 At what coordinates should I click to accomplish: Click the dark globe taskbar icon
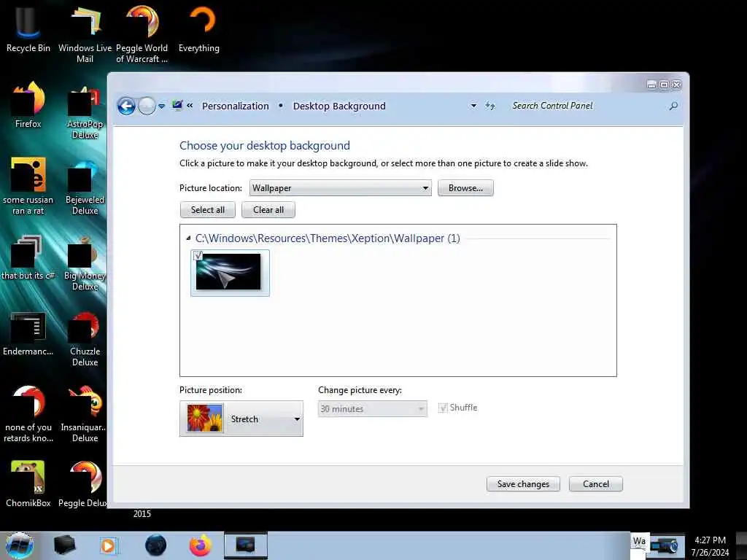click(156, 545)
